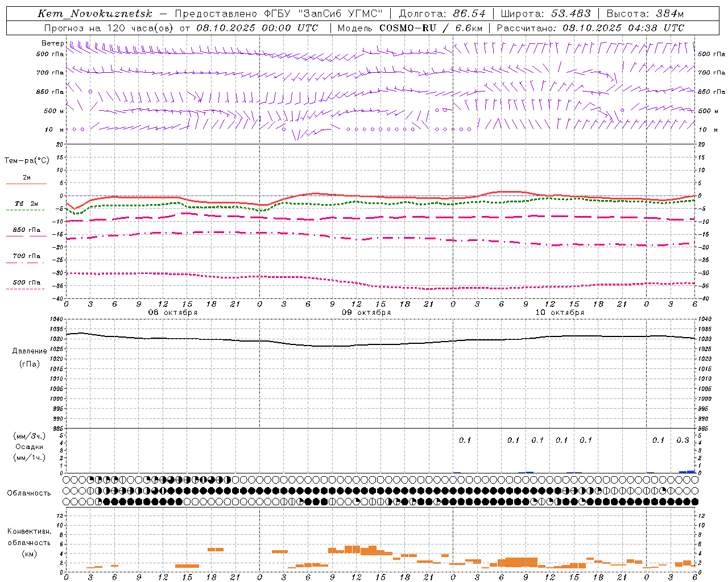Click the '(мм/1ч.)' precipitation unit label
The height and width of the screenshot is (582, 728).
29,458
